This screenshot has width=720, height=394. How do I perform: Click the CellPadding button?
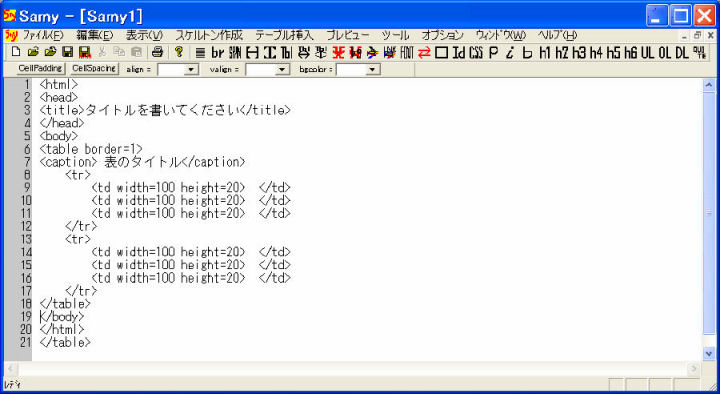pyautogui.click(x=40, y=68)
